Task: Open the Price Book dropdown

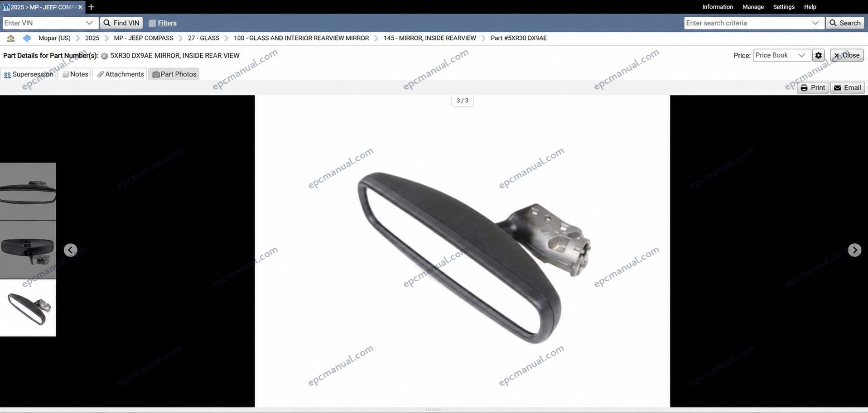Action: [781, 55]
